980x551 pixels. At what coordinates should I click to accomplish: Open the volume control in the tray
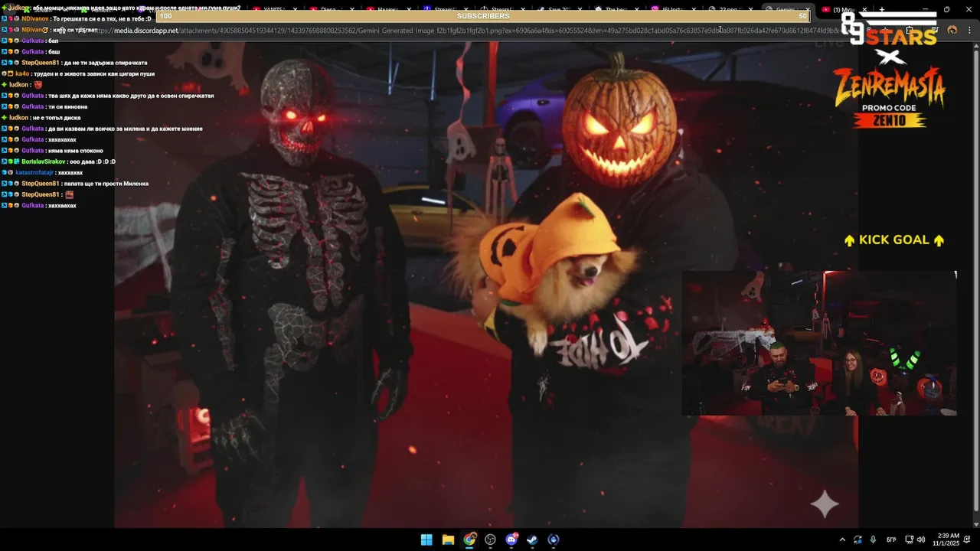click(x=921, y=540)
